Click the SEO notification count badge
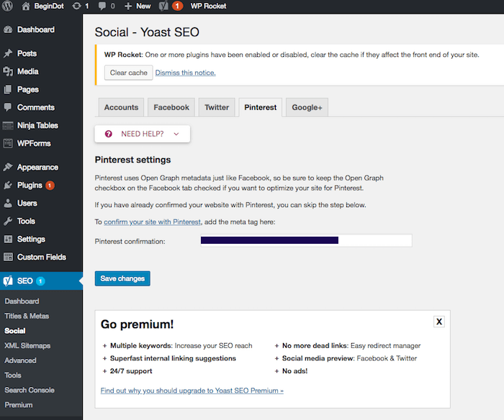 [40, 281]
